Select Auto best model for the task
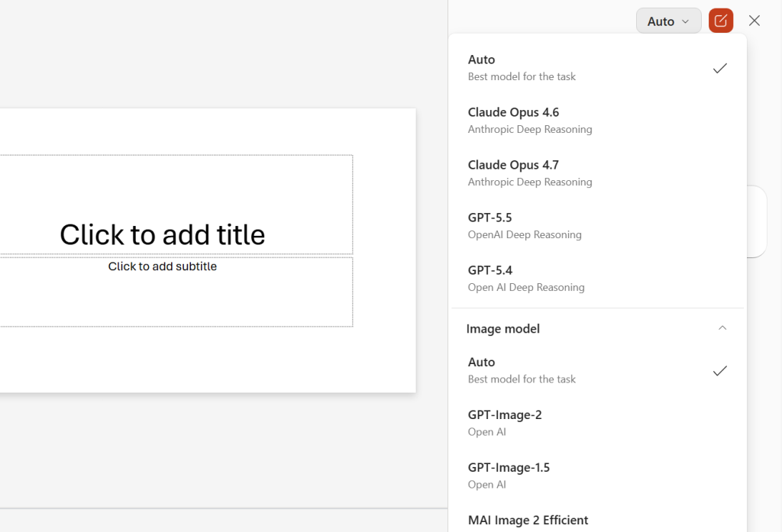 pyautogui.click(x=597, y=68)
